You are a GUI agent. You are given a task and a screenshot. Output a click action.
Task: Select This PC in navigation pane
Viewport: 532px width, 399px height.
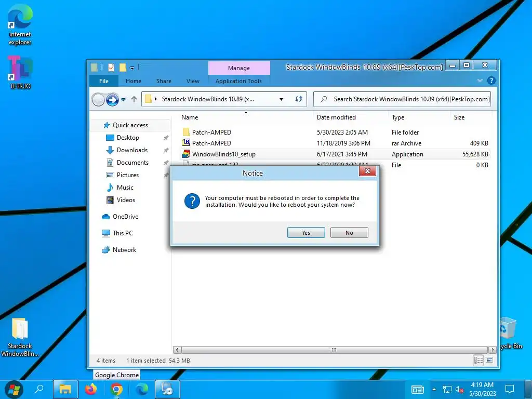(x=123, y=233)
